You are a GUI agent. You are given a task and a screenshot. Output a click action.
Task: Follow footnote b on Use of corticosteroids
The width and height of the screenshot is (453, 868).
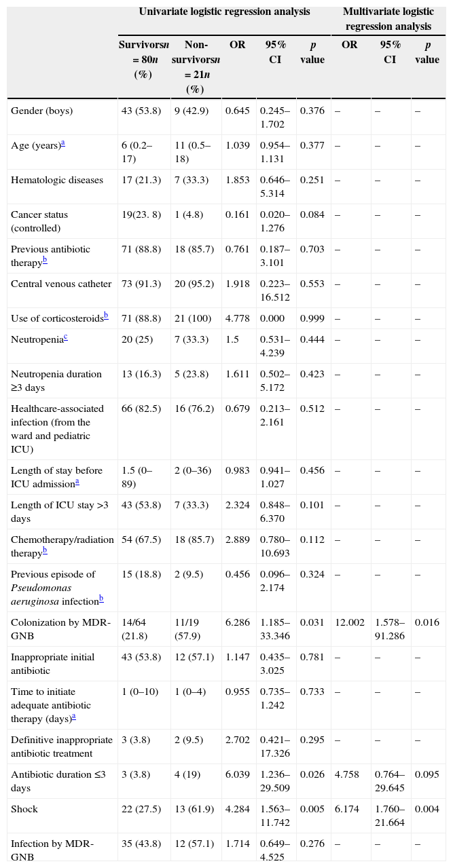point(106,316)
